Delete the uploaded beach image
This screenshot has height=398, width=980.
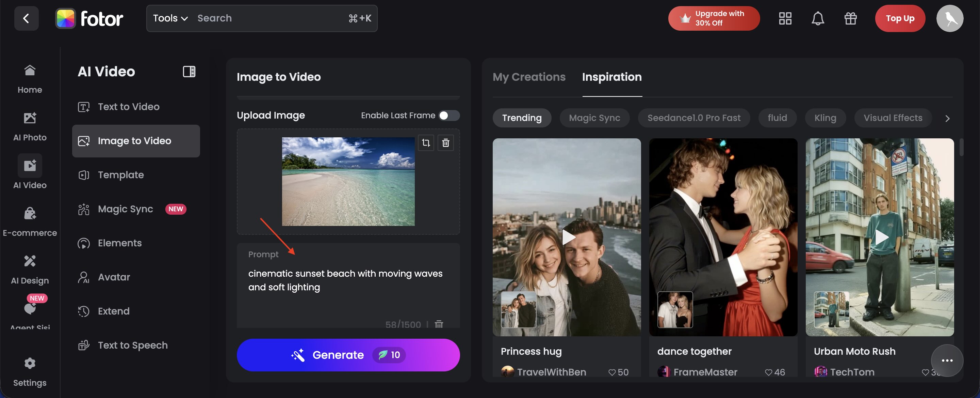click(x=445, y=143)
